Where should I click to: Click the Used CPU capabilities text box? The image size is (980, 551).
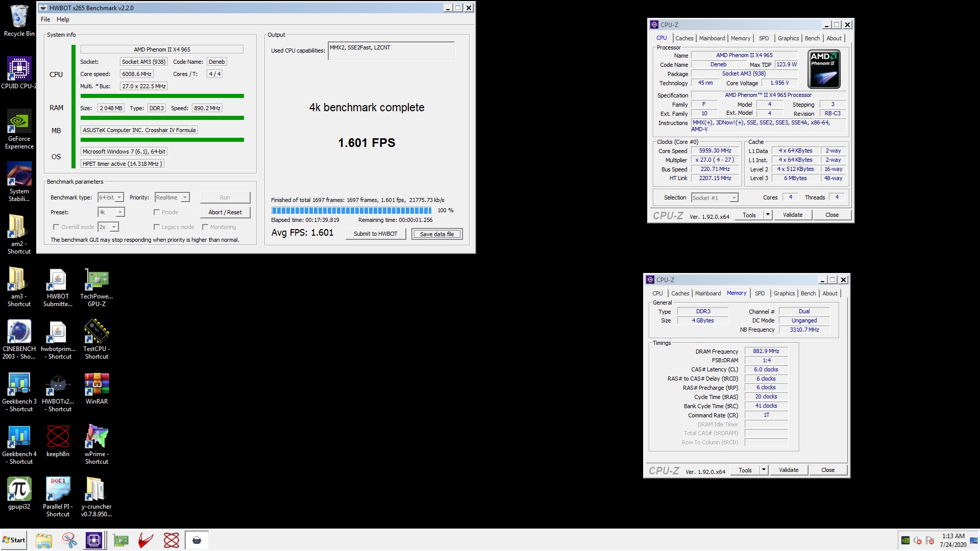391,51
